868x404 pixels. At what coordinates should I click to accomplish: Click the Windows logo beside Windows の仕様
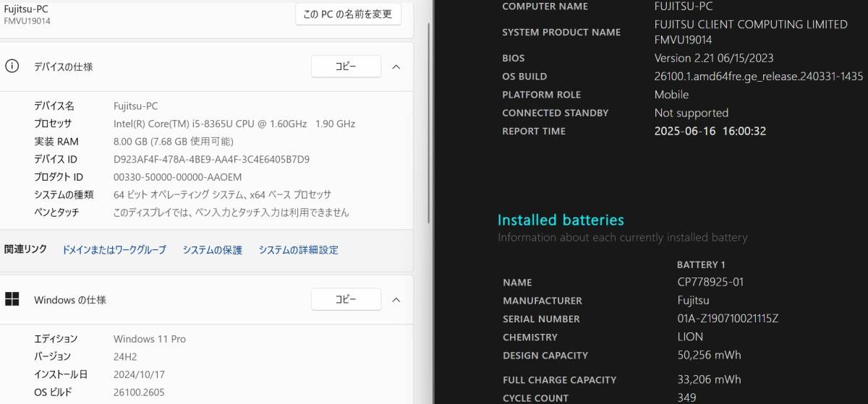click(x=12, y=299)
